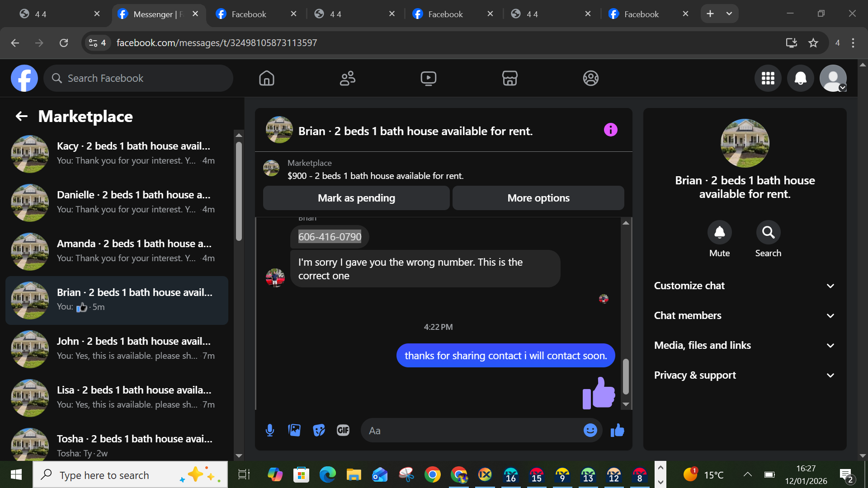Mute the Brian conversation
The height and width of the screenshot is (488, 868).
(x=719, y=232)
